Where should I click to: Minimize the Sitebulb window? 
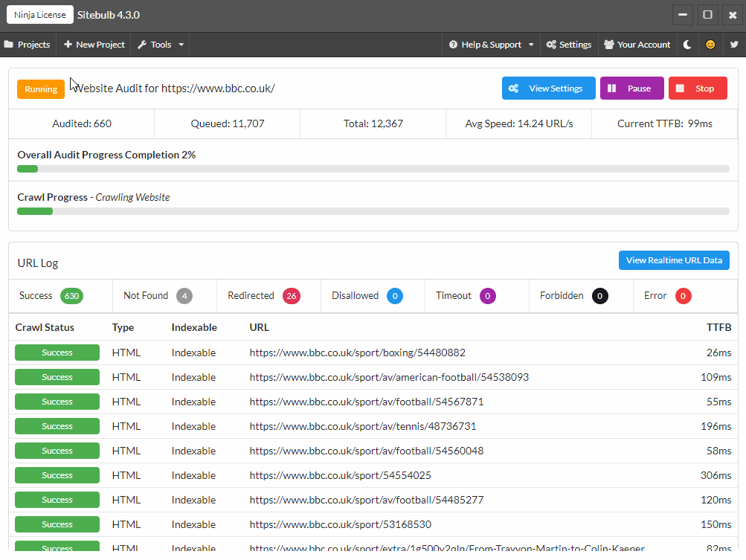(683, 15)
